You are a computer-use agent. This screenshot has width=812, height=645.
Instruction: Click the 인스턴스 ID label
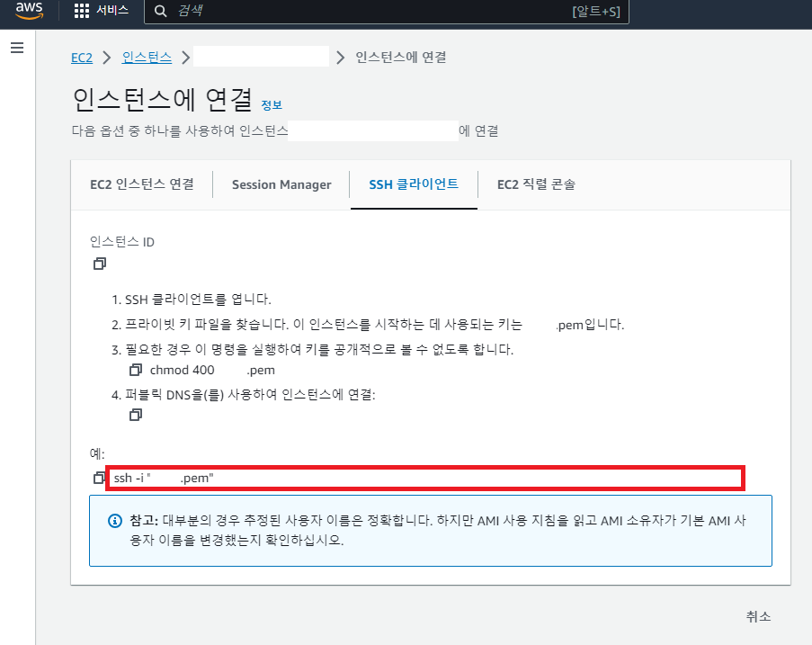pos(122,242)
